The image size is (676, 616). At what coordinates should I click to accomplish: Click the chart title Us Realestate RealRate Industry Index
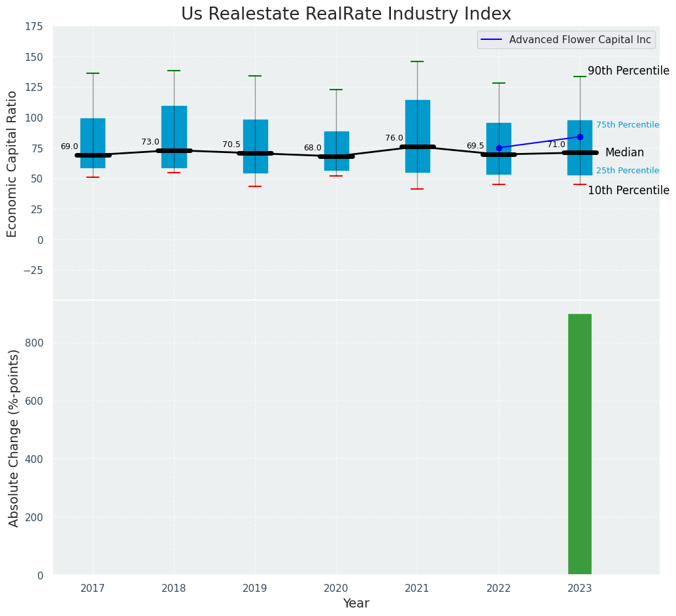(x=346, y=14)
